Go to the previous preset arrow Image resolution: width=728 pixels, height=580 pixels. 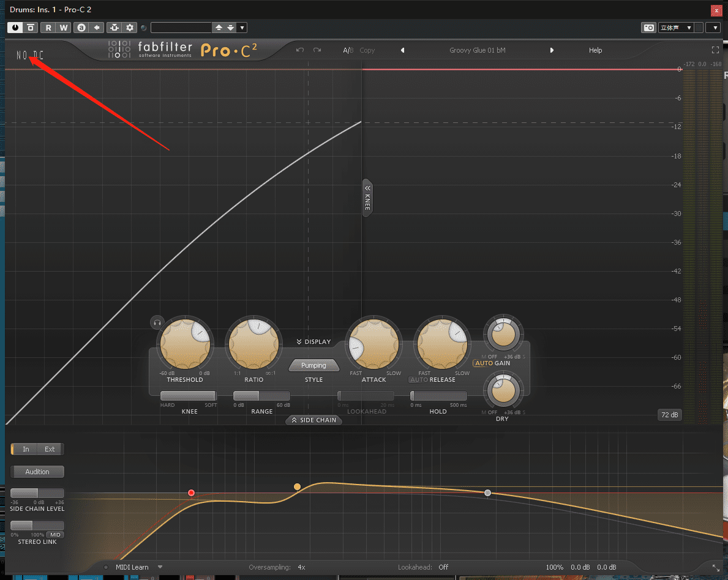click(402, 50)
